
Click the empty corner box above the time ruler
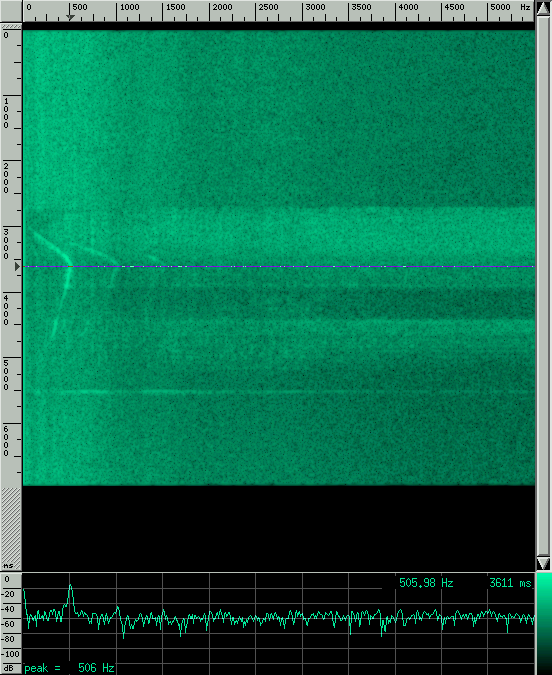(x=11, y=11)
